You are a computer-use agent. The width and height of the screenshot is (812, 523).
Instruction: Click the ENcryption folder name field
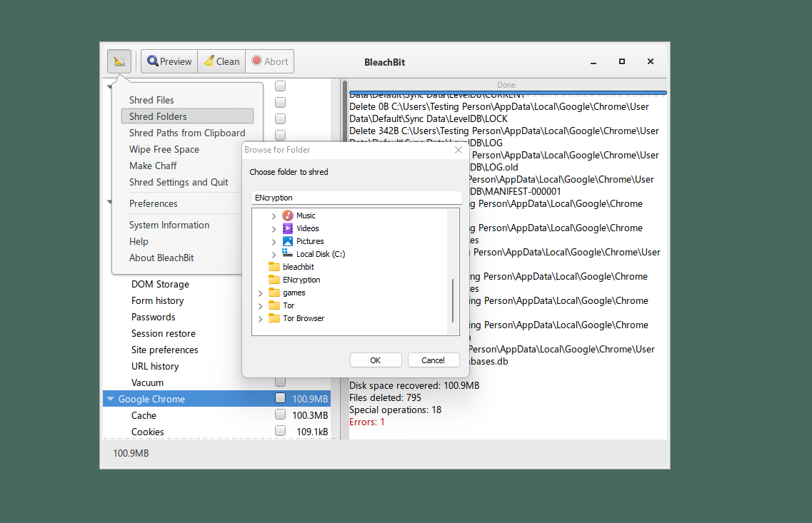coord(357,198)
